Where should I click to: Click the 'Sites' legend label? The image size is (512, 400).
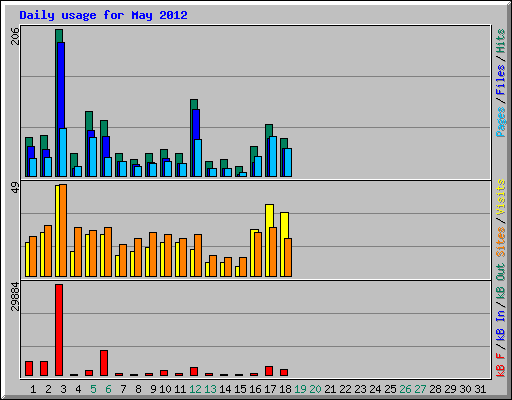[501, 242]
